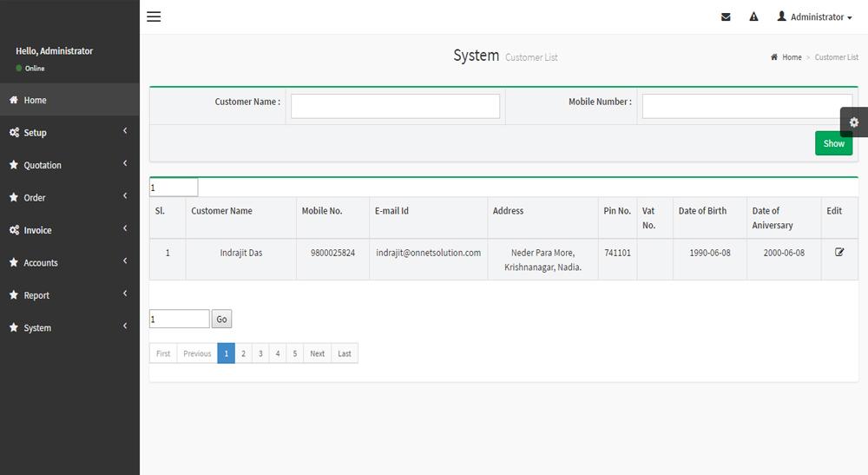Click the Last pagination button
868x475 pixels.
tap(345, 353)
